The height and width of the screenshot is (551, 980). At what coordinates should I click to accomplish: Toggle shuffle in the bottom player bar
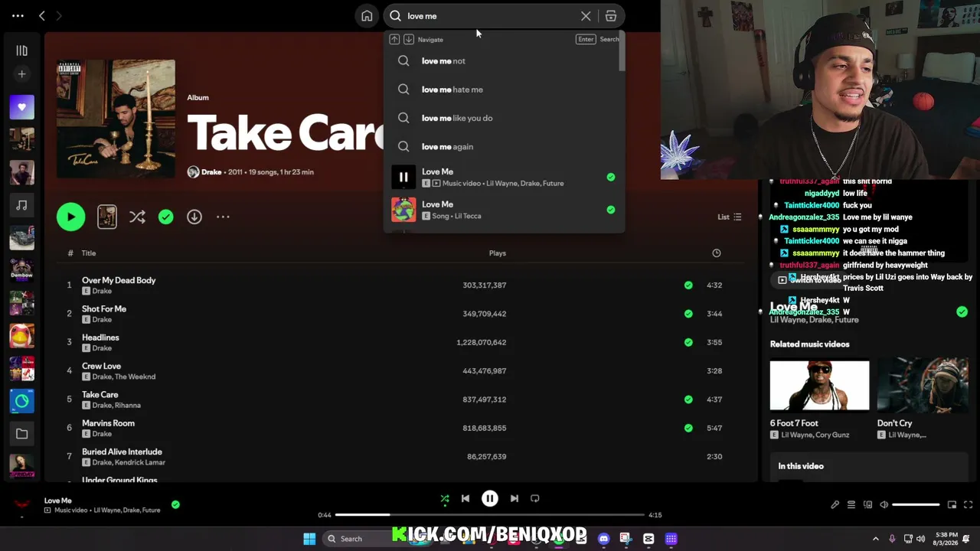coord(445,499)
